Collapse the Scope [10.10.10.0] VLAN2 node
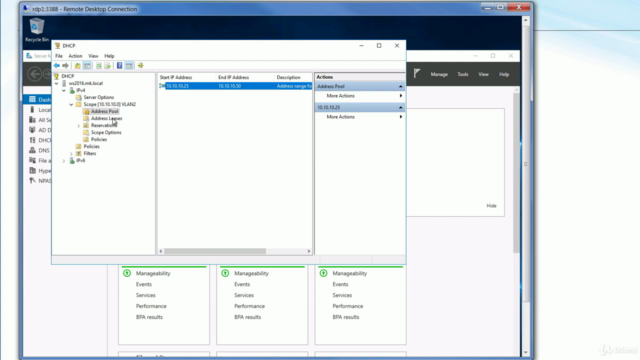The width and height of the screenshot is (640, 360). 71,104
